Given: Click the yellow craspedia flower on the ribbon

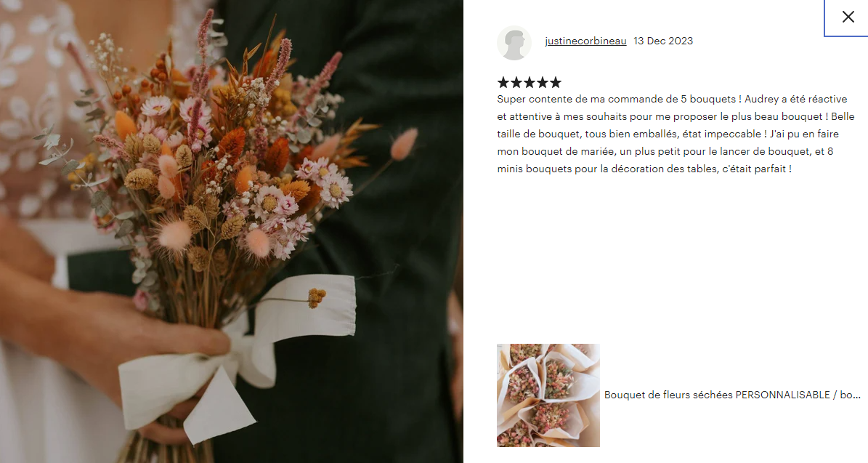Looking at the screenshot, I should pyautogui.click(x=317, y=297).
